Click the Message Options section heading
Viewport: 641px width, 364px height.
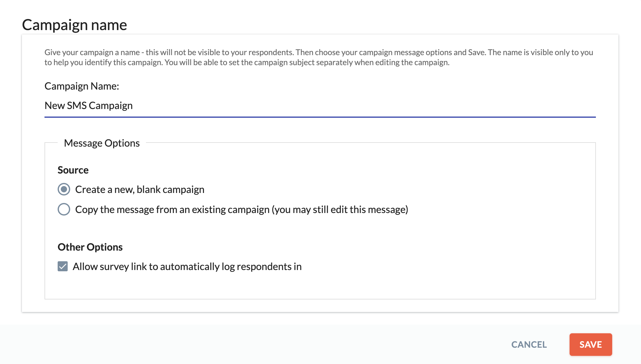click(102, 143)
